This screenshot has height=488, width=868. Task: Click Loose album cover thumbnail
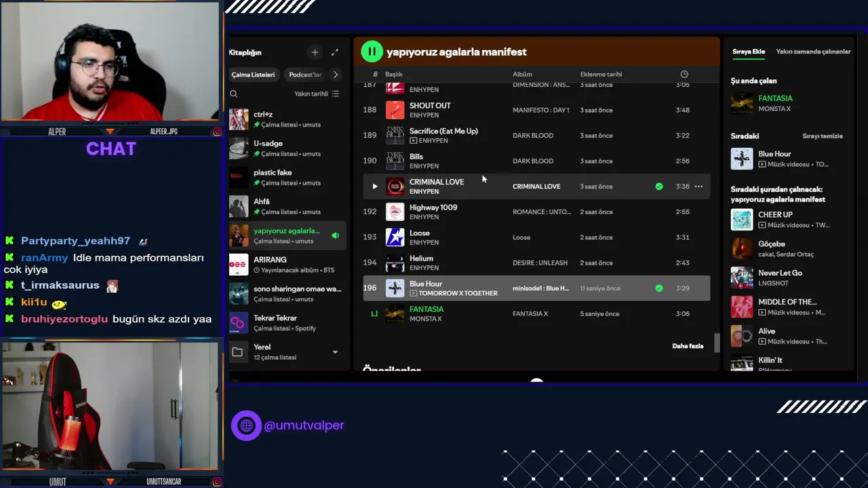point(395,237)
